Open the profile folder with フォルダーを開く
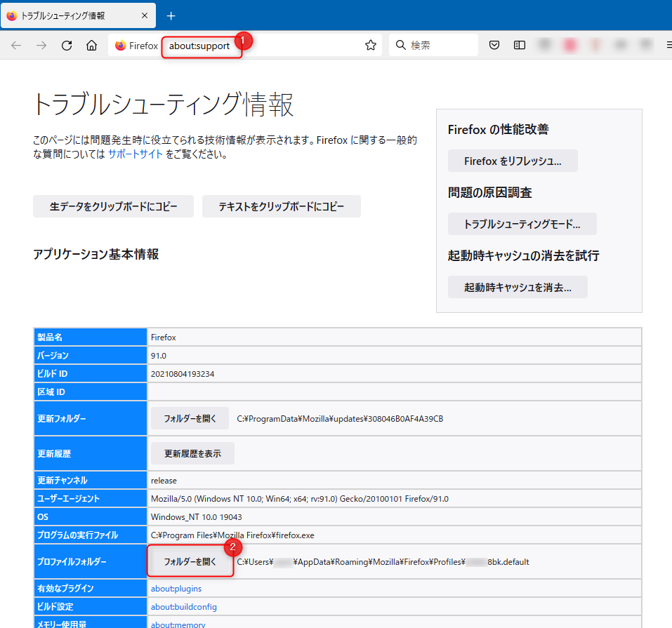Screen dimensions: 672x628 [x=190, y=562]
